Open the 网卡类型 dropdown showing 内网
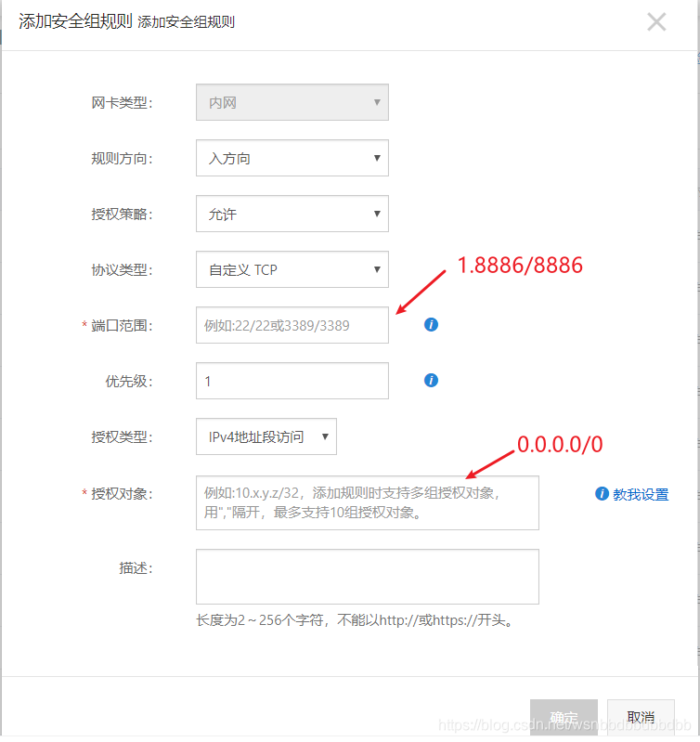Image resolution: width=700 pixels, height=742 pixels. point(292,102)
